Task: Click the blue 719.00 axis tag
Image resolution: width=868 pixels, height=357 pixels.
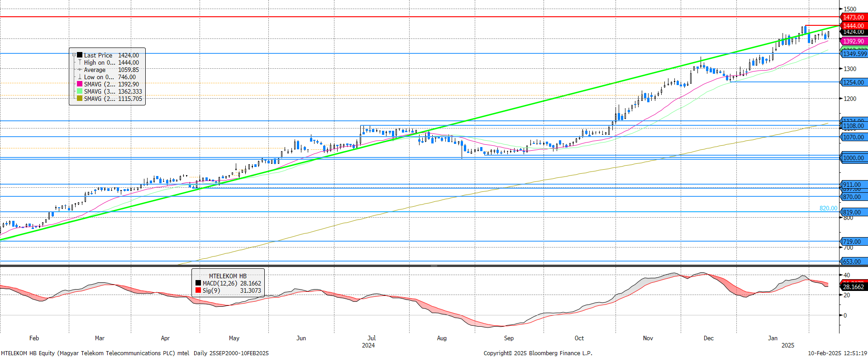Action: point(854,242)
